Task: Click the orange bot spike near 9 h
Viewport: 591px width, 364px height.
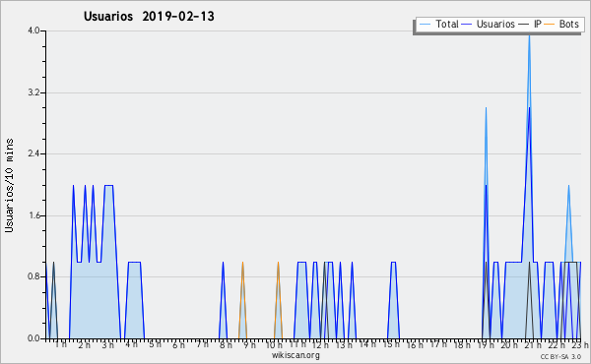Action: 242,264
